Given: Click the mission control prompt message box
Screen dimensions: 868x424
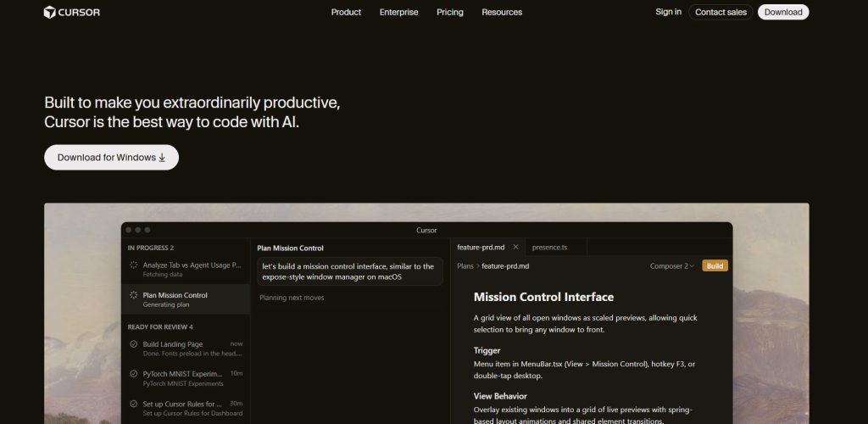Looking at the screenshot, I should 350,271.
